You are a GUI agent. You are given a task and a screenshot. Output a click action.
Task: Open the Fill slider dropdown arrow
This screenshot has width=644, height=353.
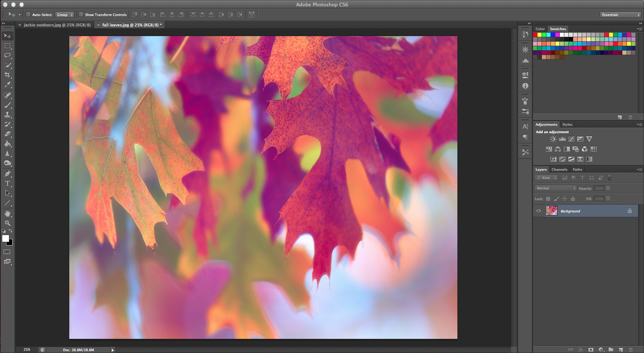pos(608,199)
